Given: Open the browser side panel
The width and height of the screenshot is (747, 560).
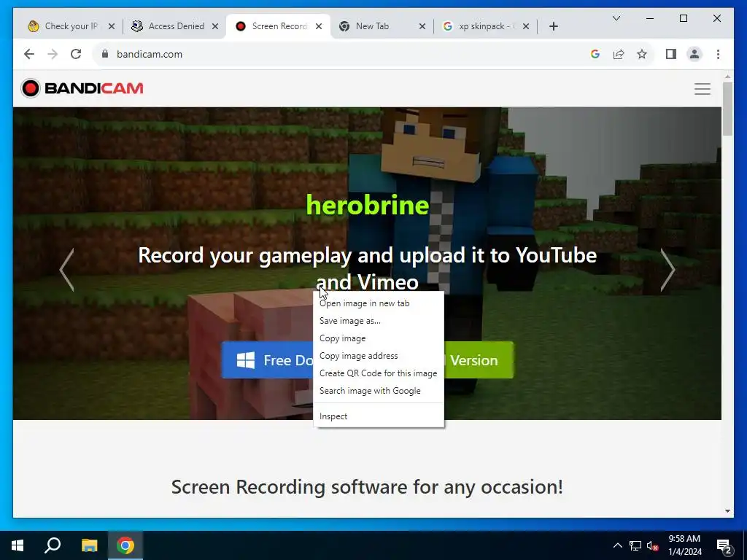Looking at the screenshot, I should coord(671,54).
